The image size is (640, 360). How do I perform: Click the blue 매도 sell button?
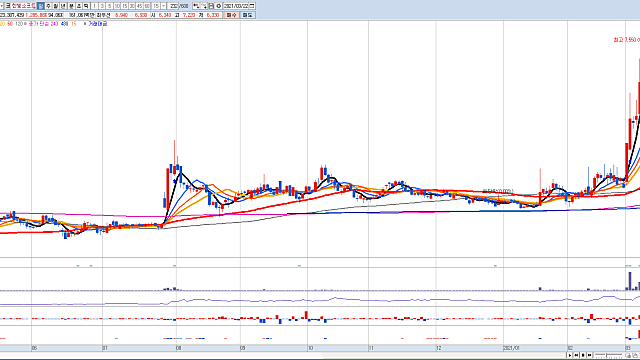tap(247, 15)
